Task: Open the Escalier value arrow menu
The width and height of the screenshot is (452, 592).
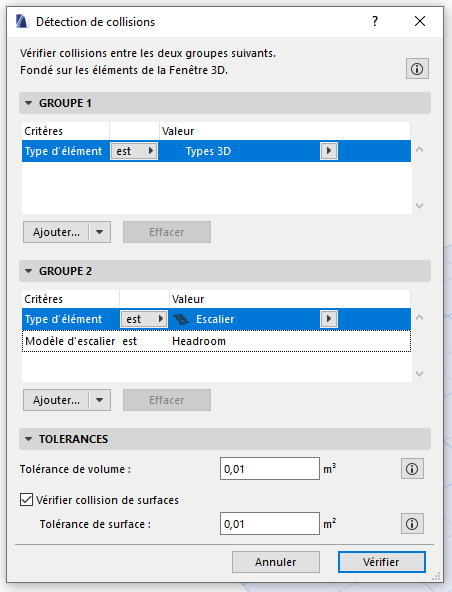Action: point(329,319)
